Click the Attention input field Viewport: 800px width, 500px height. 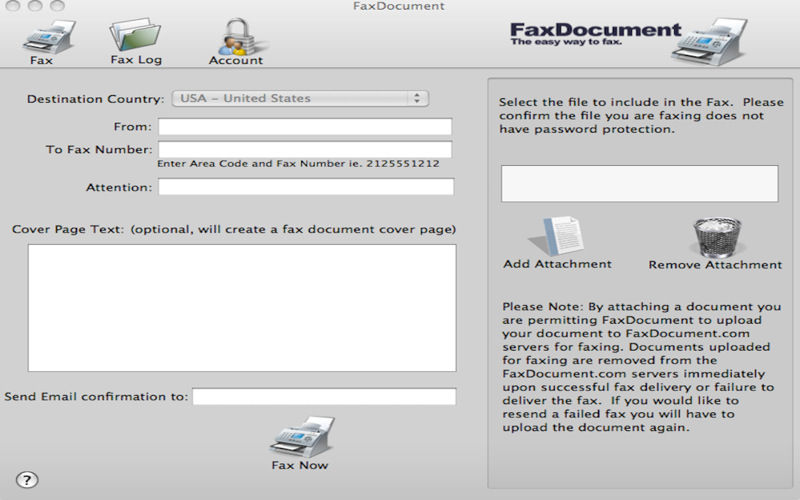[306, 187]
